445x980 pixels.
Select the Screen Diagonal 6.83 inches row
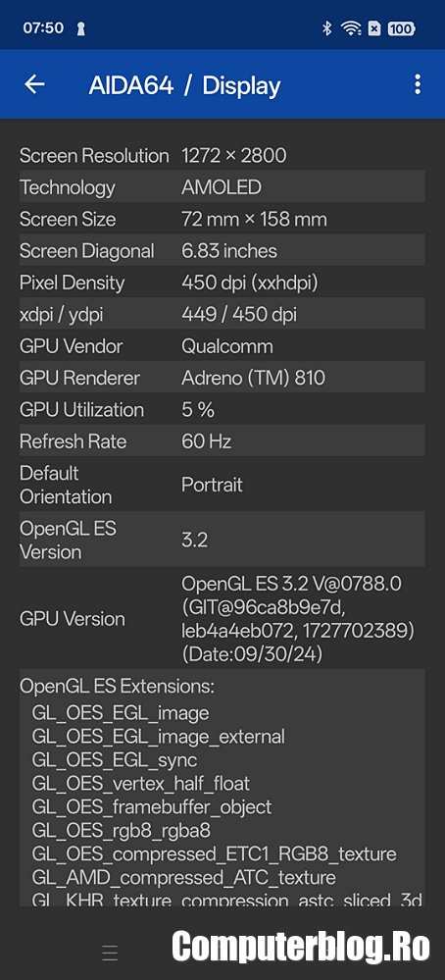(222, 250)
